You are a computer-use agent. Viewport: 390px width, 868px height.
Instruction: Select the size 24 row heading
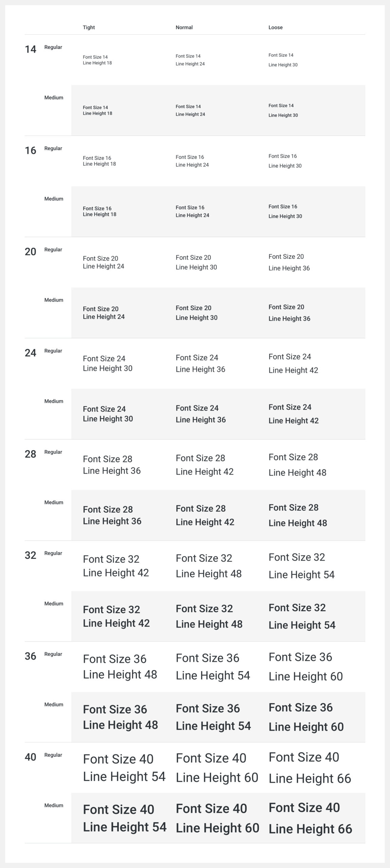pyautogui.click(x=31, y=353)
